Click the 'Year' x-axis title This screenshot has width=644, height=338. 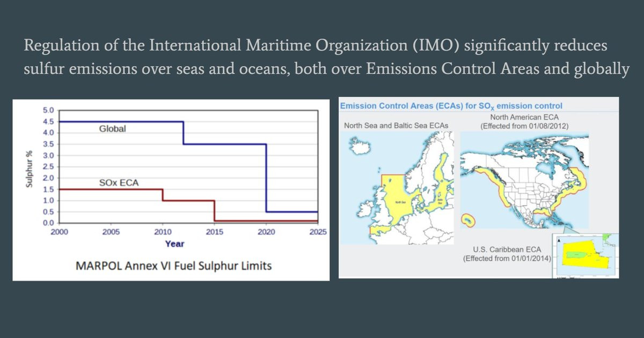174,244
